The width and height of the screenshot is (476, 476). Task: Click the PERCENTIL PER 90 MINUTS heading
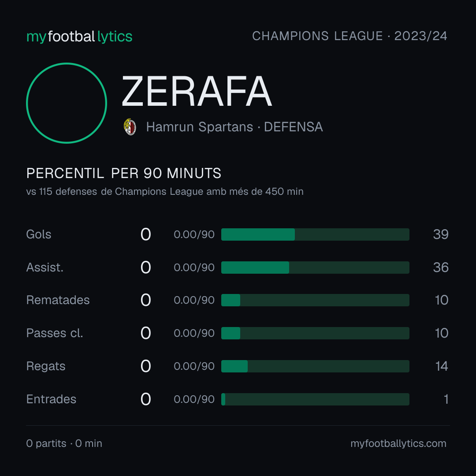[124, 173]
